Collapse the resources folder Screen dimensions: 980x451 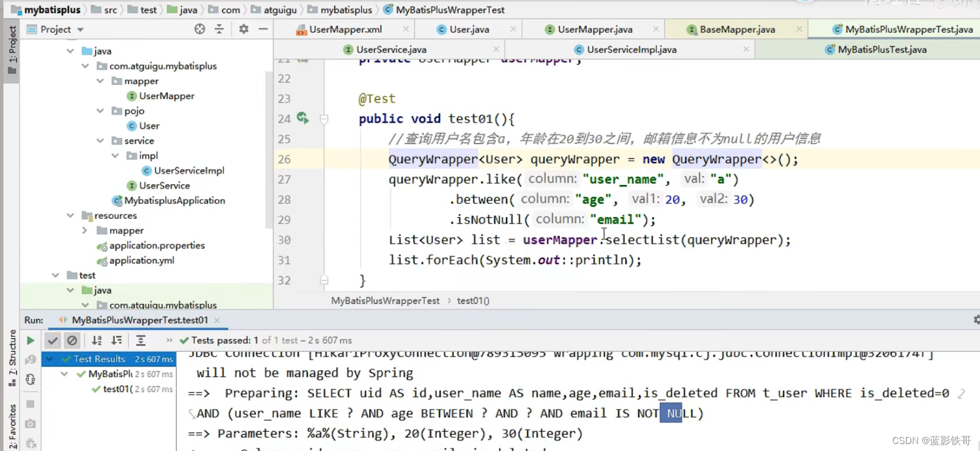coord(70,215)
